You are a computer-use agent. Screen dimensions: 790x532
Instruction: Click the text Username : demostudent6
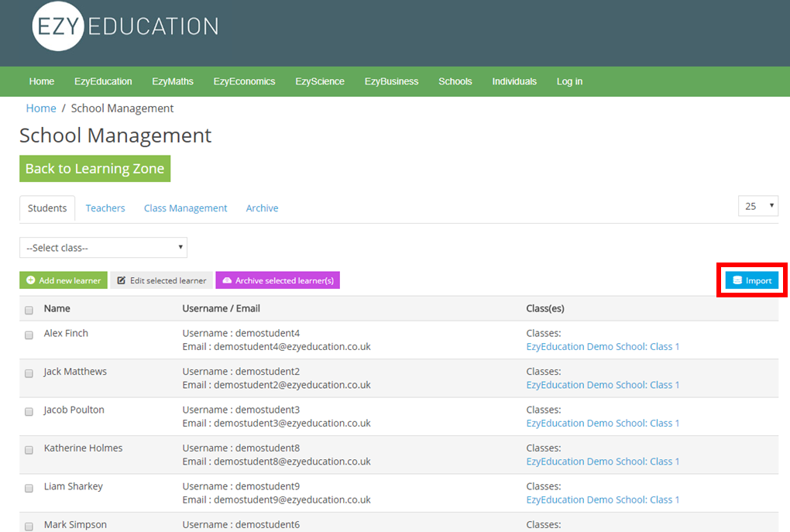pos(241,524)
